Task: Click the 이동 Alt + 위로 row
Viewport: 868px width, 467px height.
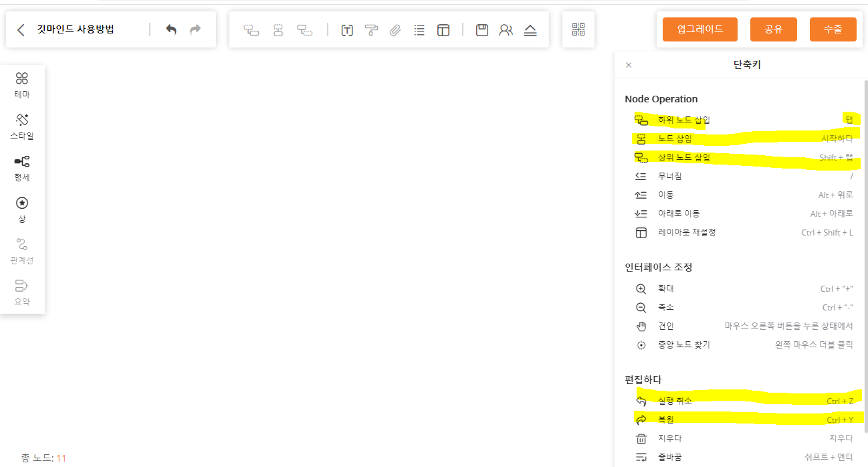Action: point(744,195)
